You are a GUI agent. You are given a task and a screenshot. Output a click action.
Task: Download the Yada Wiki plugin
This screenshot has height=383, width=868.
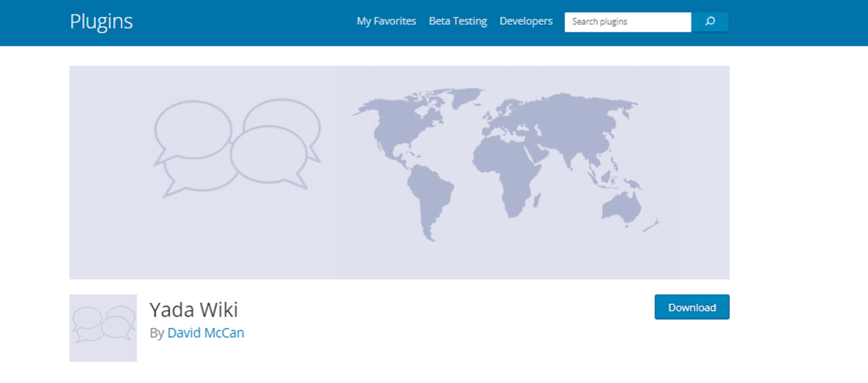(x=692, y=307)
